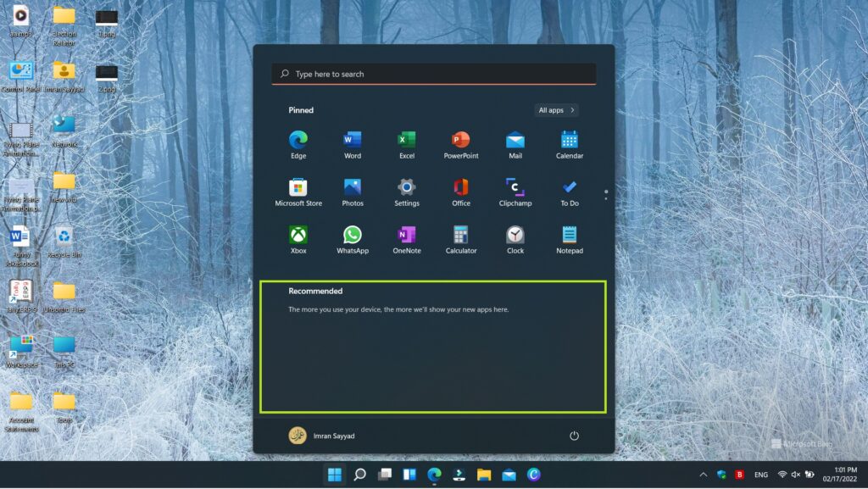This screenshot has height=489, width=868.
Task: Select the Workspace desktop shortcut
Action: coord(21,352)
